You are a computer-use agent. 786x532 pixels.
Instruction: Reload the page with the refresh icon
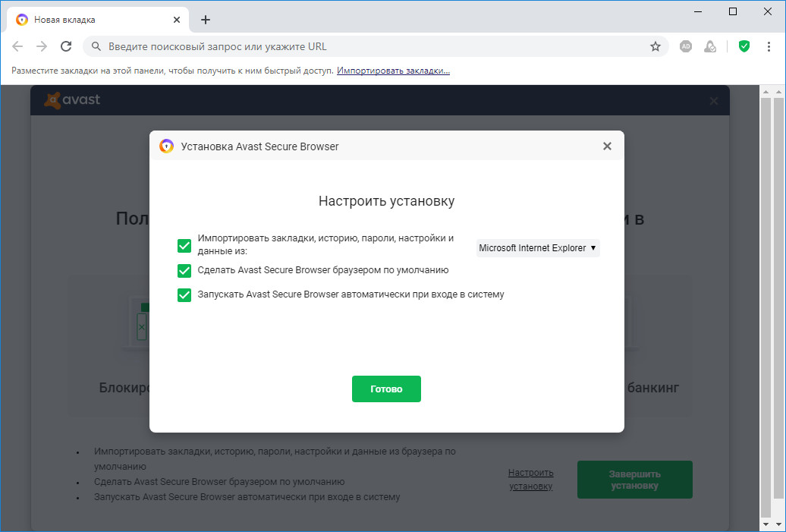click(66, 46)
